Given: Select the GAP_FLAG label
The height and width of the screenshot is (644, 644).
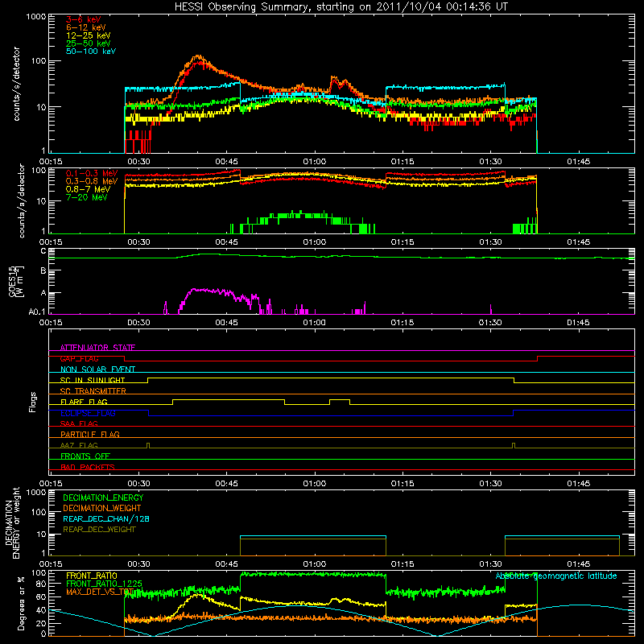Looking at the screenshot, I should 79,358.
